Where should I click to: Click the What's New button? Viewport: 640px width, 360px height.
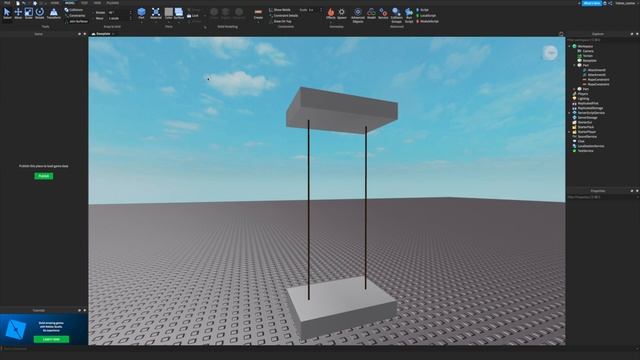click(x=592, y=3)
